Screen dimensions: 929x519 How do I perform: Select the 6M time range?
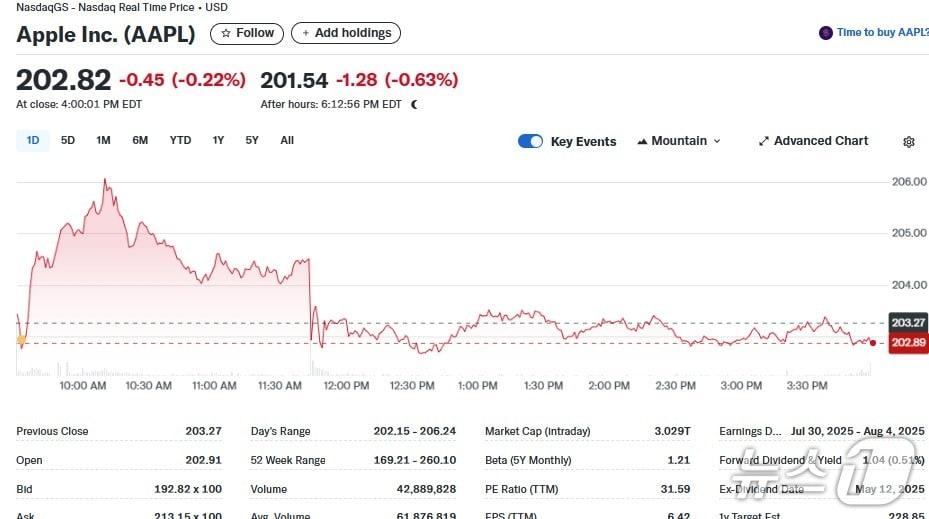(x=140, y=141)
